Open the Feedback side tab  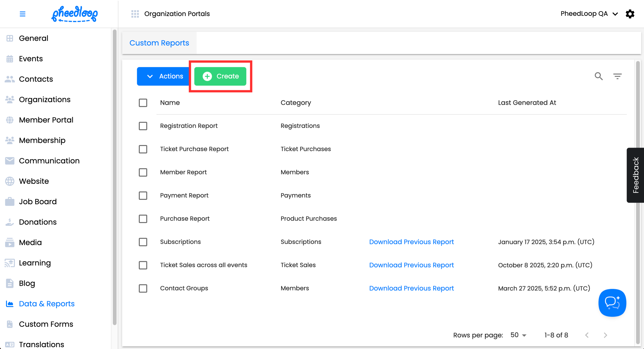[635, 175]
